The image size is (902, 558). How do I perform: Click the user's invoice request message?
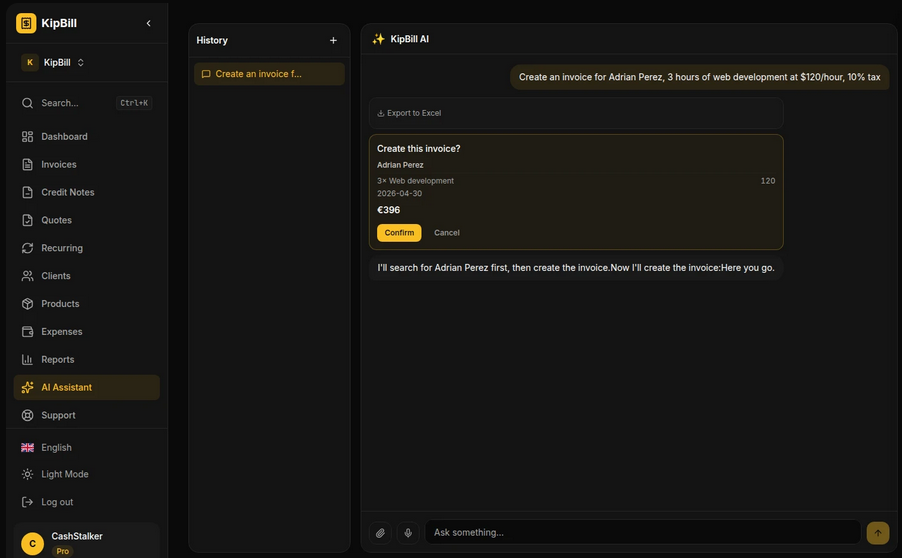point(700,77)
